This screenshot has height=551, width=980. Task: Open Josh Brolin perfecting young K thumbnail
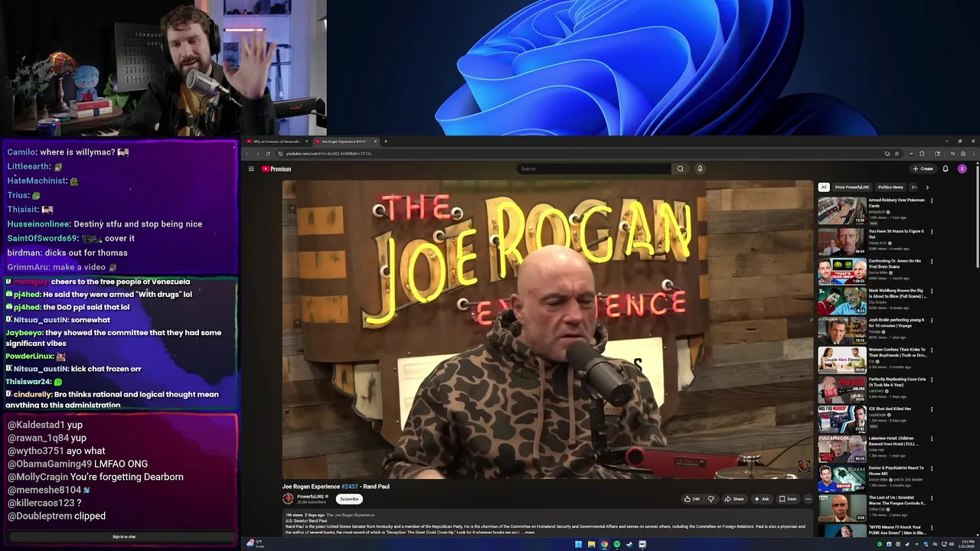coord(842,330)
